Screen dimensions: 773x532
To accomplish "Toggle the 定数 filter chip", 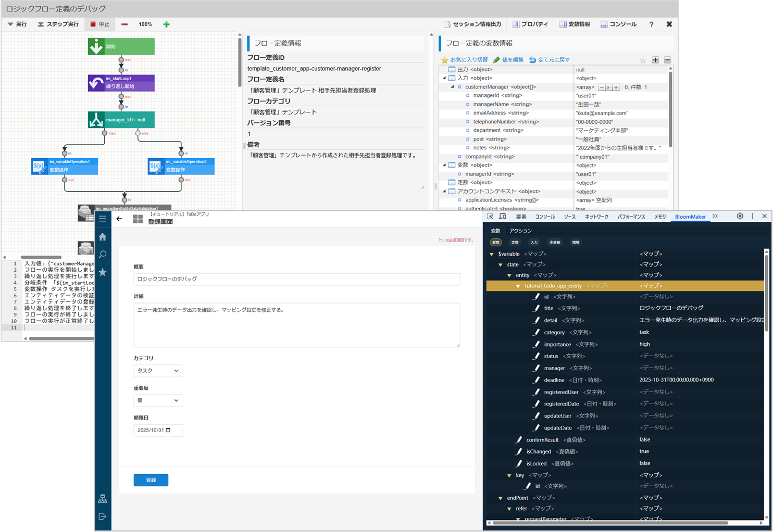I will (x=515, y=243).
